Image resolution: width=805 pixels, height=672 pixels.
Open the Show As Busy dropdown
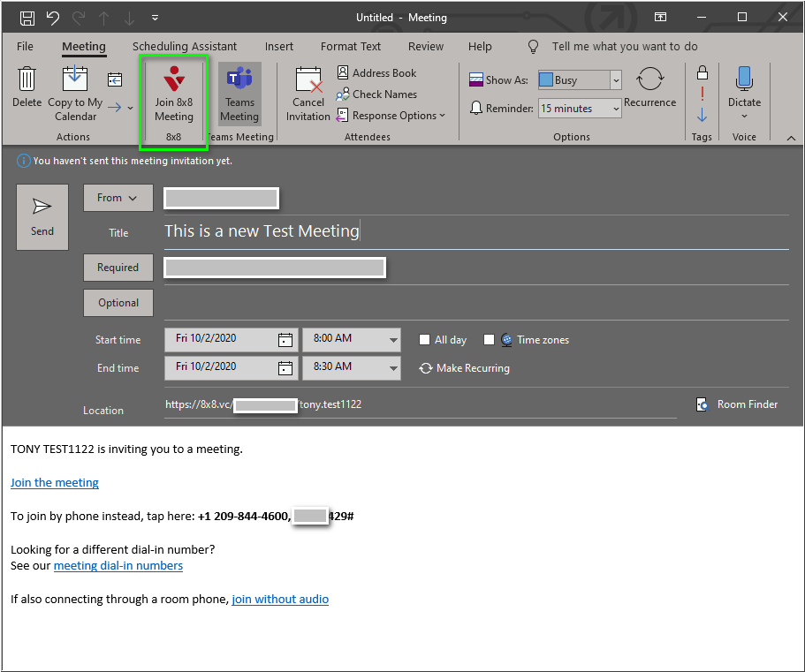[x=615, y=79]
